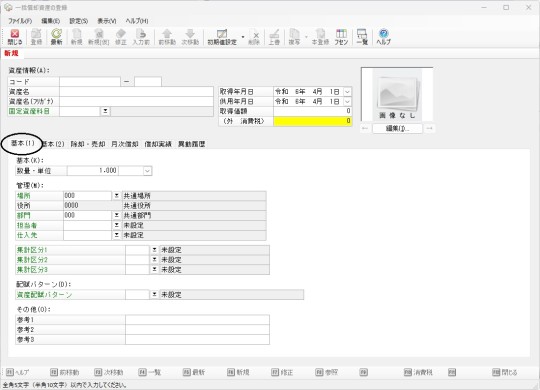Image resolution: width=540 pixels, height=390 pixels.
Task: Open 初期値設定 toolbar icon
Action: click(x=222, y=37)
